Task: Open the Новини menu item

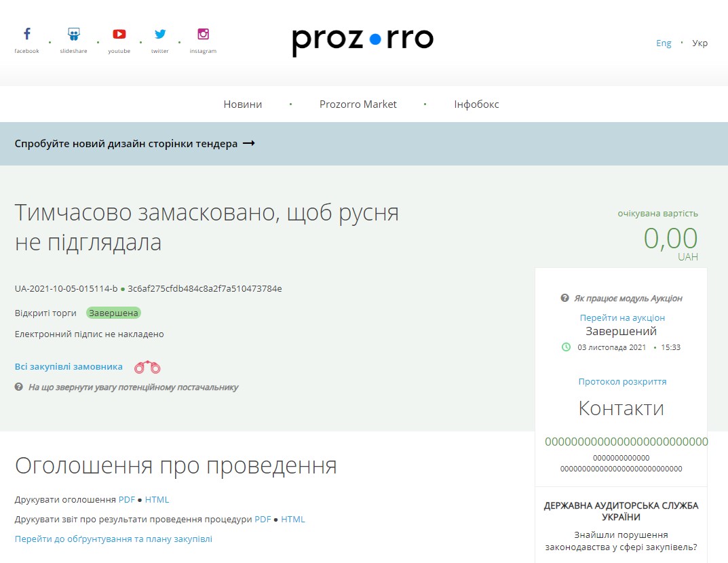Action: pyautogui.click(x=243, y=104)
